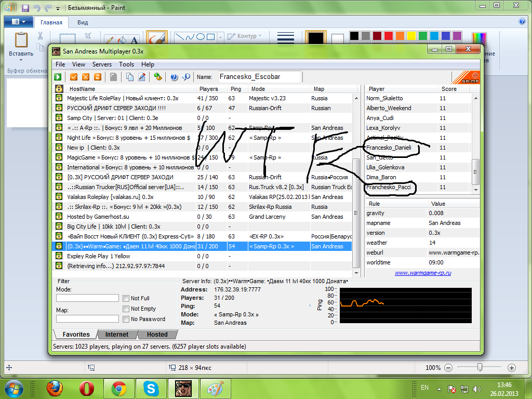The width and height of the screenshot is (532, 399).
Task: Select player Norm_Skaletto in player list
Action: tap(418, 98)
